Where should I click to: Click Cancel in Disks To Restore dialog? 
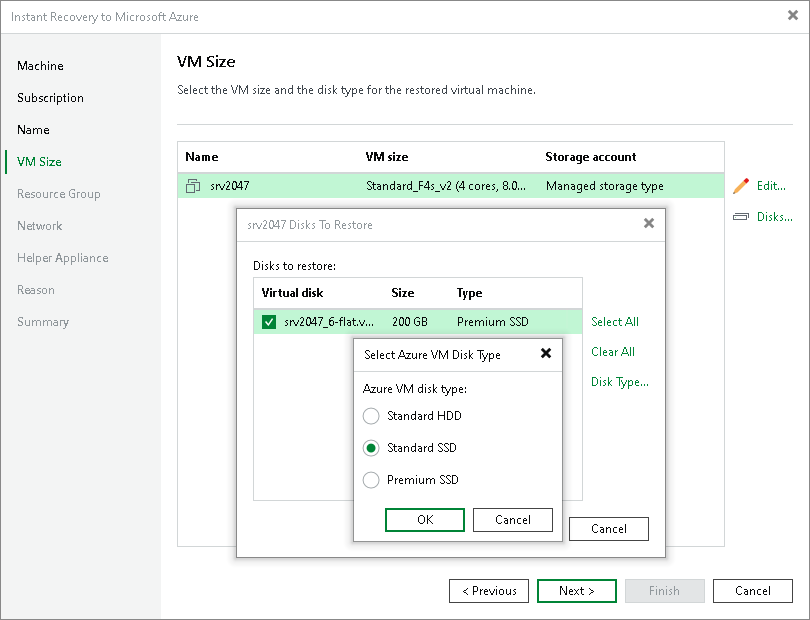[x=609, y=529]
